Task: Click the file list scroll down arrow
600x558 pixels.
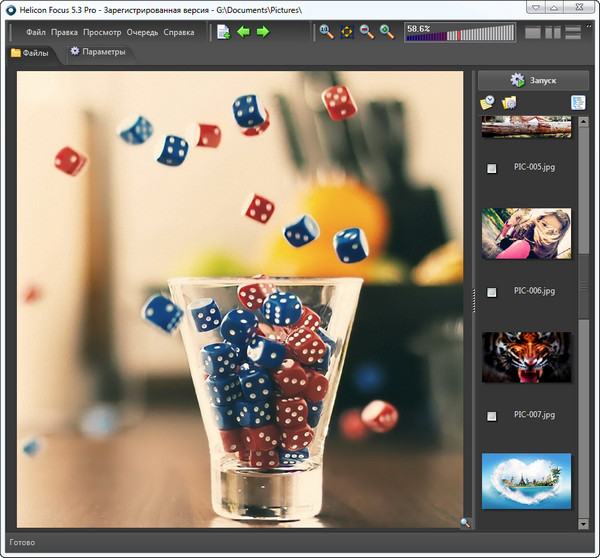Action: [x=584, y=523]
